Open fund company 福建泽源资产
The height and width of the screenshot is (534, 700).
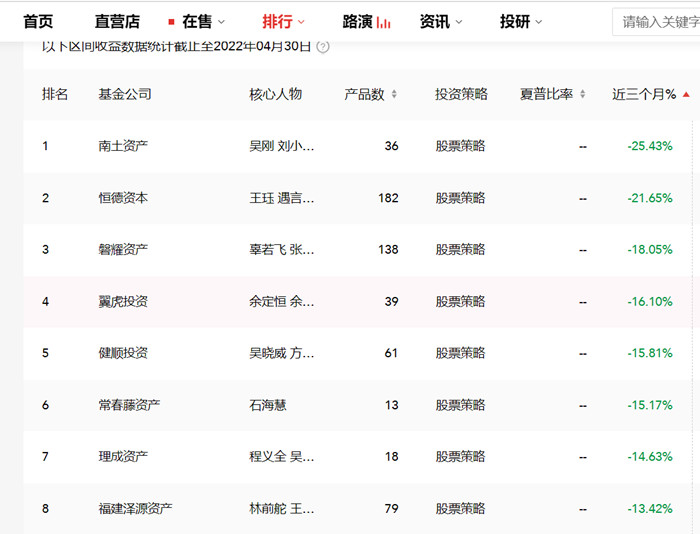coord(135,509)
